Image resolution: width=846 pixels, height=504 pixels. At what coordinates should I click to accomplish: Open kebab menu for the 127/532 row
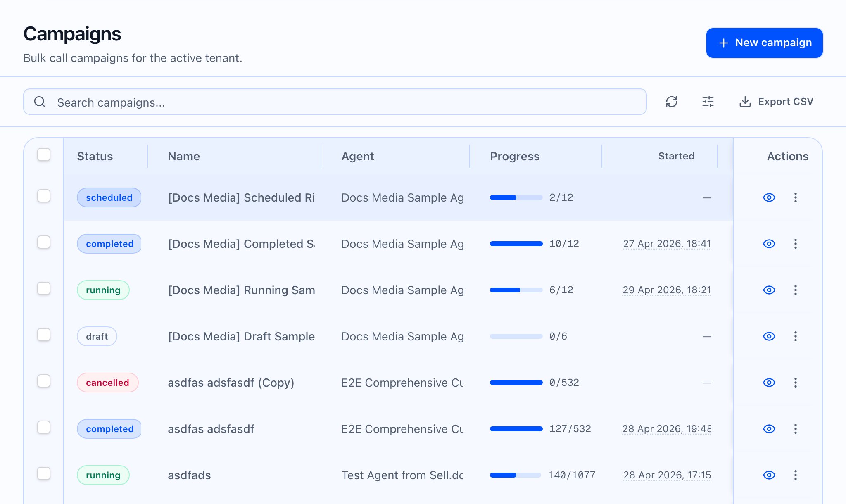[795, 429]
